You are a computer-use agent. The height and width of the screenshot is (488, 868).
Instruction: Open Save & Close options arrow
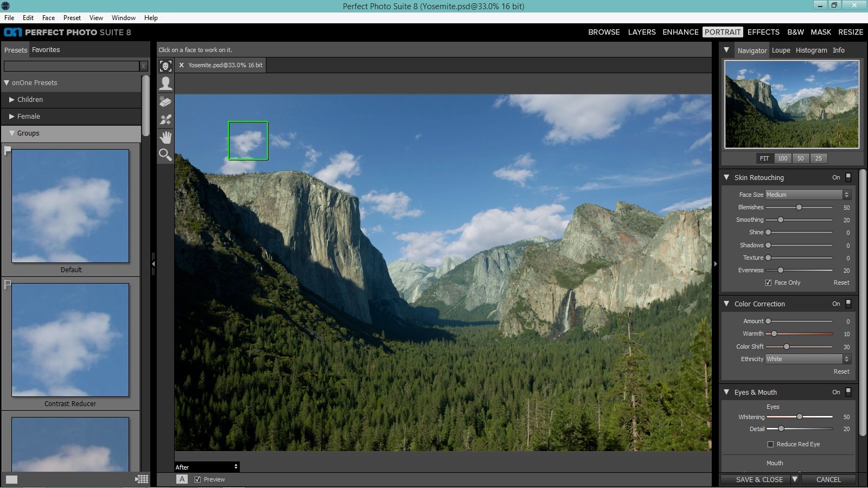point(795,479)
